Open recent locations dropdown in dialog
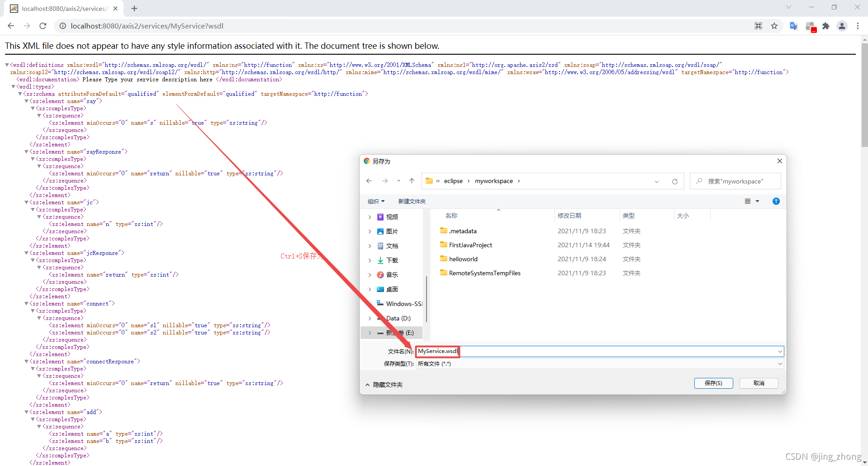Image resolution: width=868 pixels, height=466 pixels. (x=398, y=181)
